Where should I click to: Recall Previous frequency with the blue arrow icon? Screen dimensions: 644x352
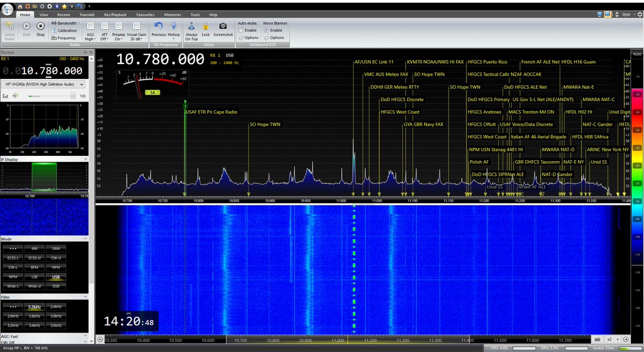coord(158,25)
